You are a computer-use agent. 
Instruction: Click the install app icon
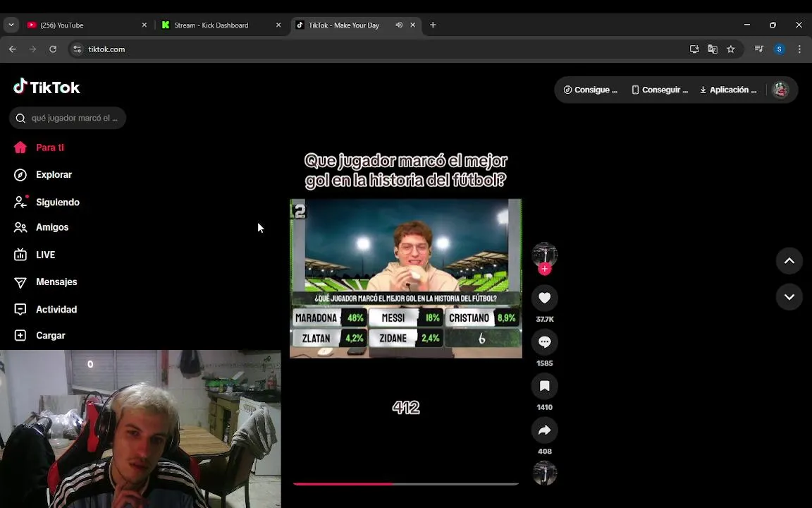pos(694,49)
